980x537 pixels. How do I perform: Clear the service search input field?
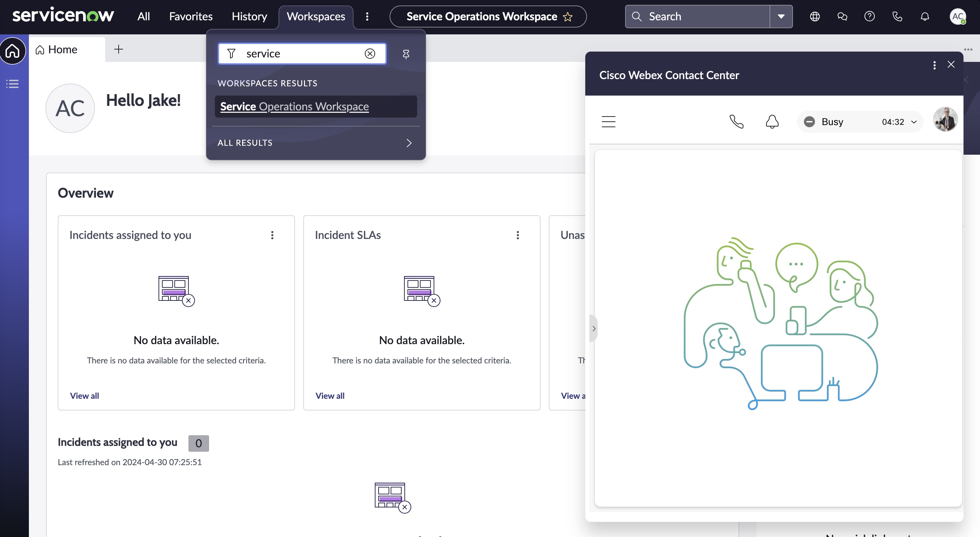pyautogui.click(x=370, y=52)
